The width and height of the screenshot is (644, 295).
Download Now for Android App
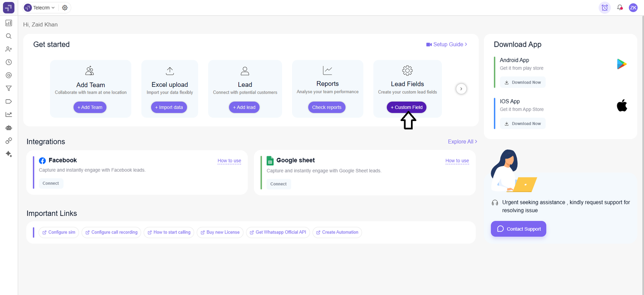click(x=523, y=82)
